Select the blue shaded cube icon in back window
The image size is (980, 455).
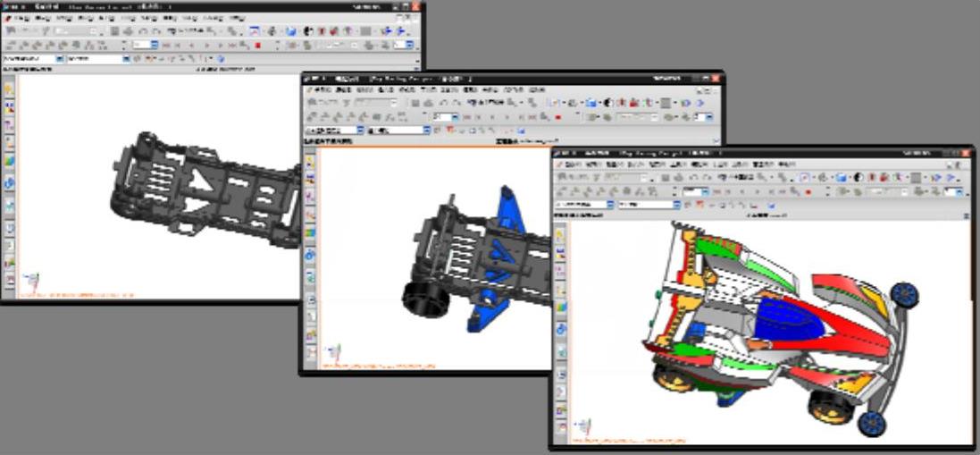(x=290, y=31)
